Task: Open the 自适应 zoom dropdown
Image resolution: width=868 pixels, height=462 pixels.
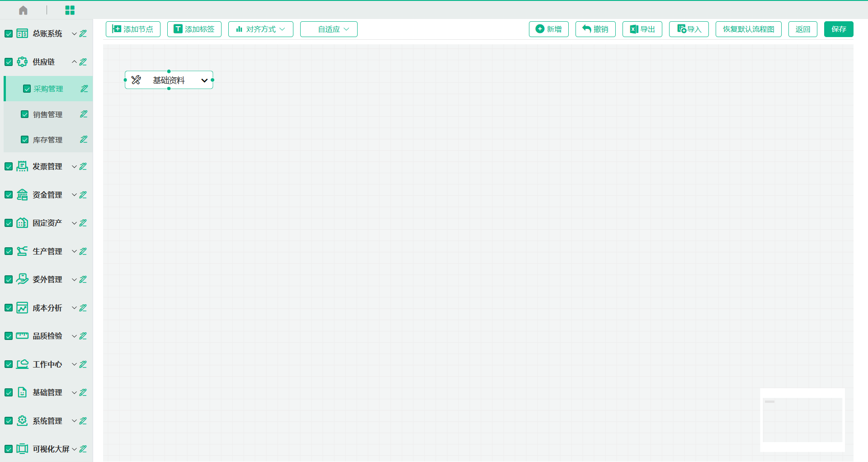Action: (329, 29)
